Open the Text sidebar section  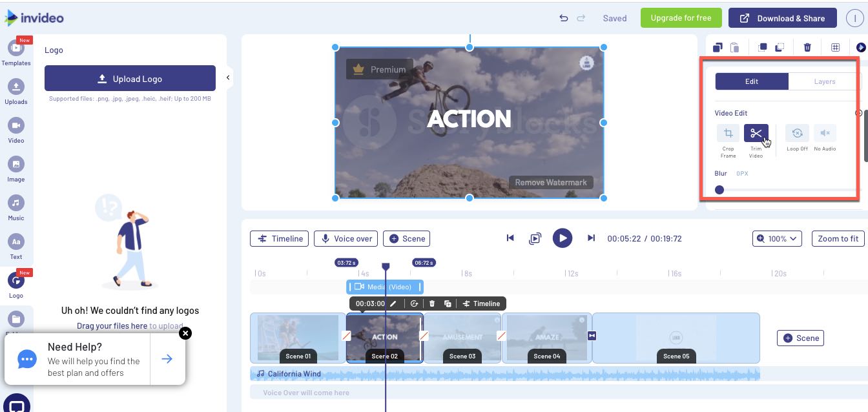(16, 247)
